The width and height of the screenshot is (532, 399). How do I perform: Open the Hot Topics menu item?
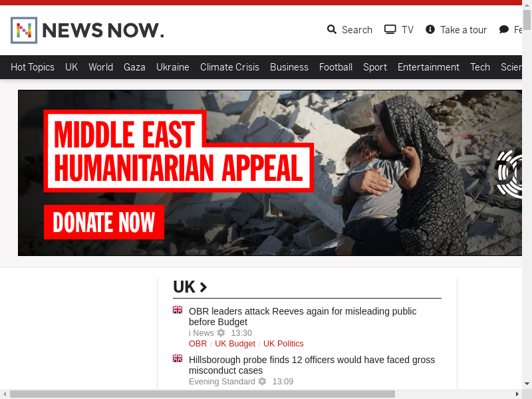click(33, 67)
